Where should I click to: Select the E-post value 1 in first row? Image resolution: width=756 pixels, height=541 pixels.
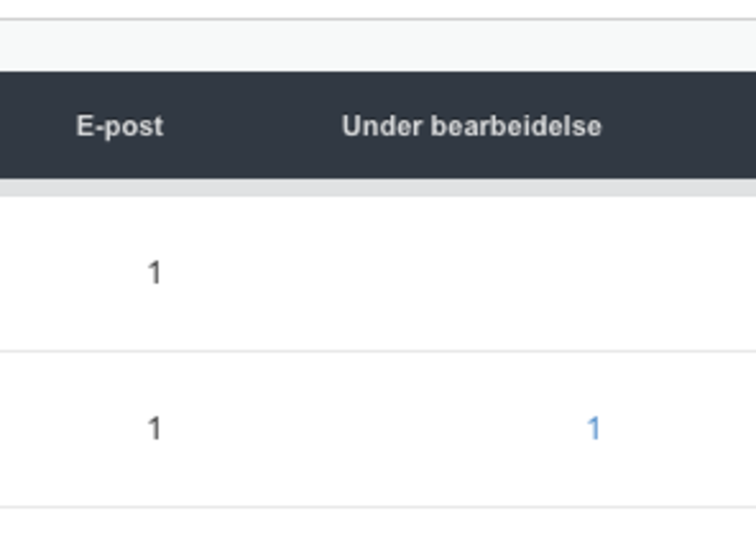(154, 273)
